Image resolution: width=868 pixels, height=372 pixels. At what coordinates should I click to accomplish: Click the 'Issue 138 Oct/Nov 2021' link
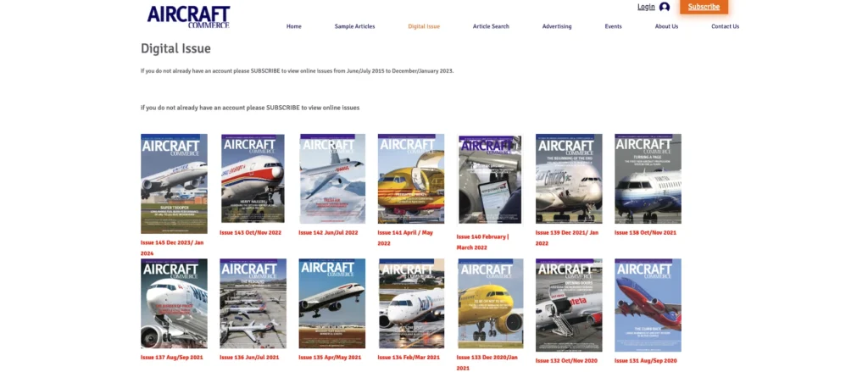click(x=645, y=232)
